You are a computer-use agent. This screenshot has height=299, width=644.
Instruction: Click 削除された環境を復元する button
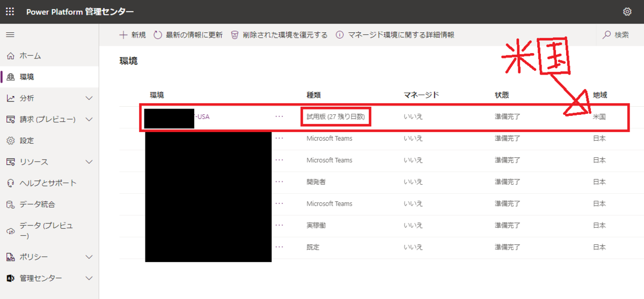[x=279, y=35]
